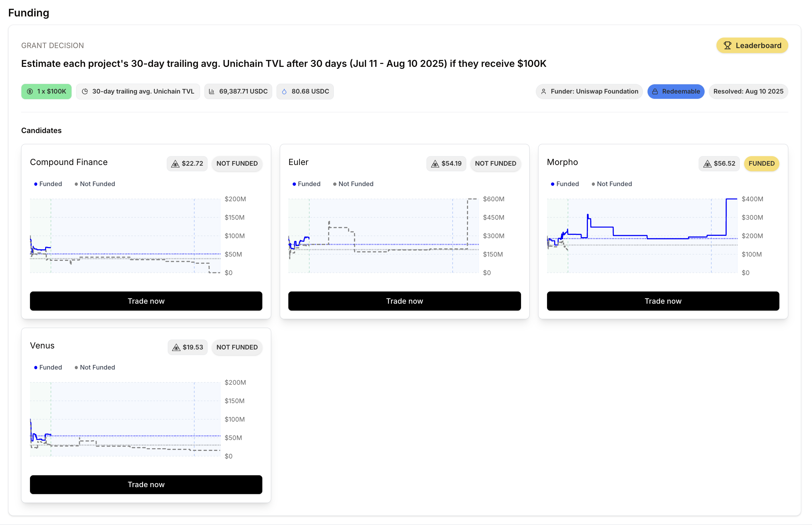Toggle the Not Funded legend in Euler chart

(353, 184)
